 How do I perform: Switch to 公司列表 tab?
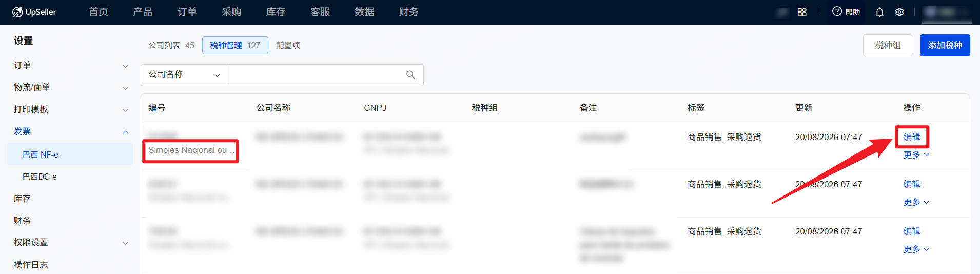[171, 45]
